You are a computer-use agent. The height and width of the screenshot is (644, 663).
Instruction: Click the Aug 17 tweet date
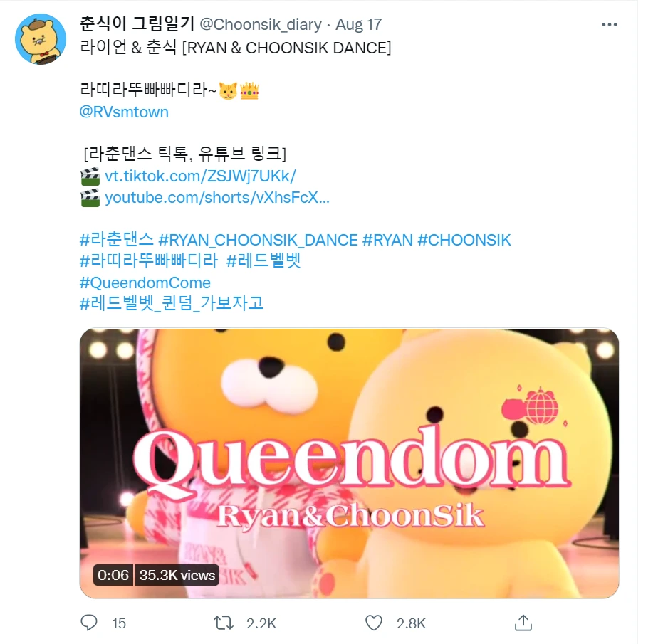tap(359, 24)
